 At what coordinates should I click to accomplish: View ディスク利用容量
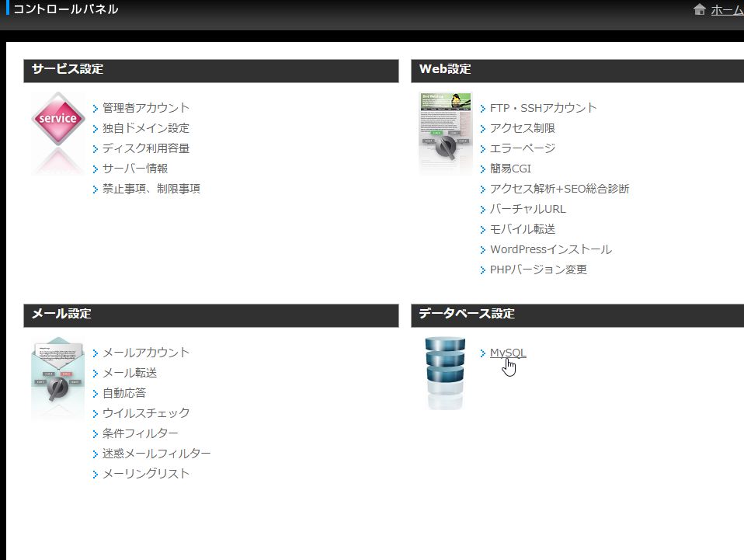tap(146, 148)
